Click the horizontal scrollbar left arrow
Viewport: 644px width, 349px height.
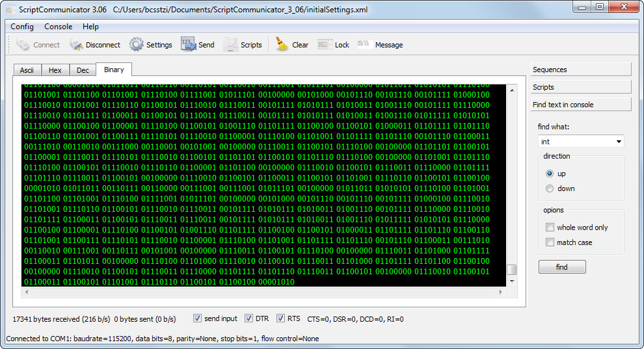[27, 292]
